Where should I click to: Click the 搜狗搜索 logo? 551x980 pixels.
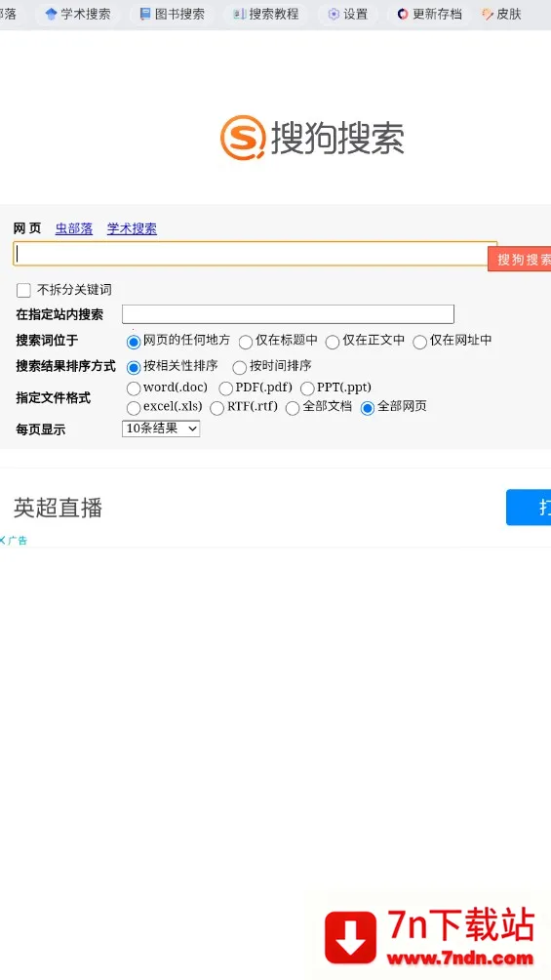pos(312,138)
